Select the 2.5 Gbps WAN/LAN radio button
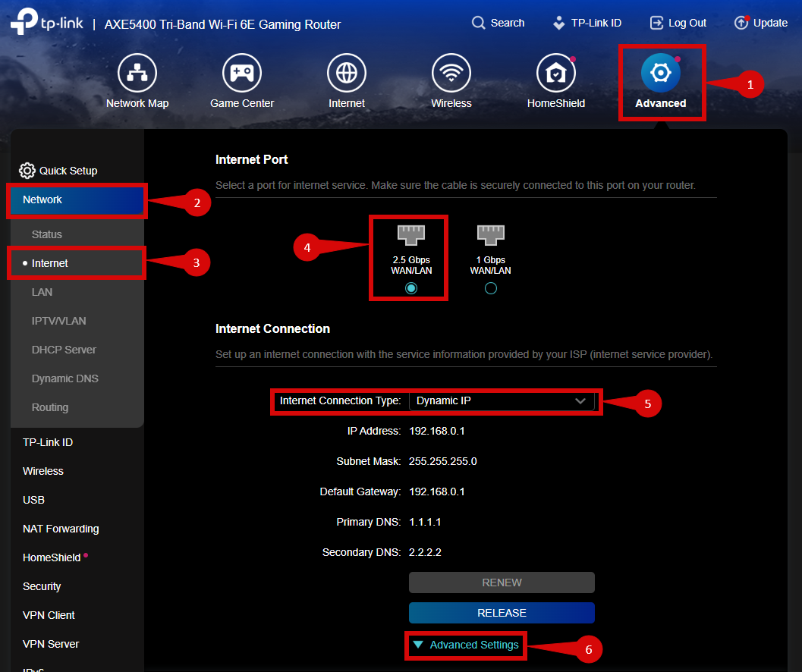Image resolution: width=802 pixels, height=672 pixels. 411,288
